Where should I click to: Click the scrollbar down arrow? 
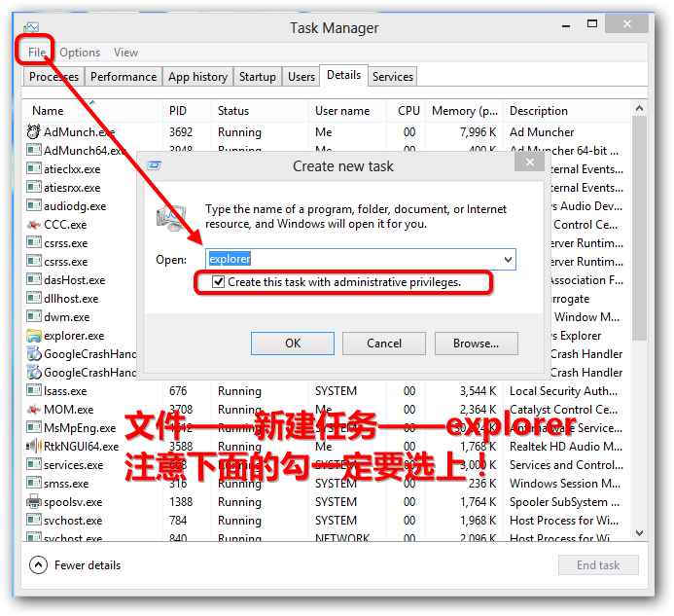click(639, 533)
